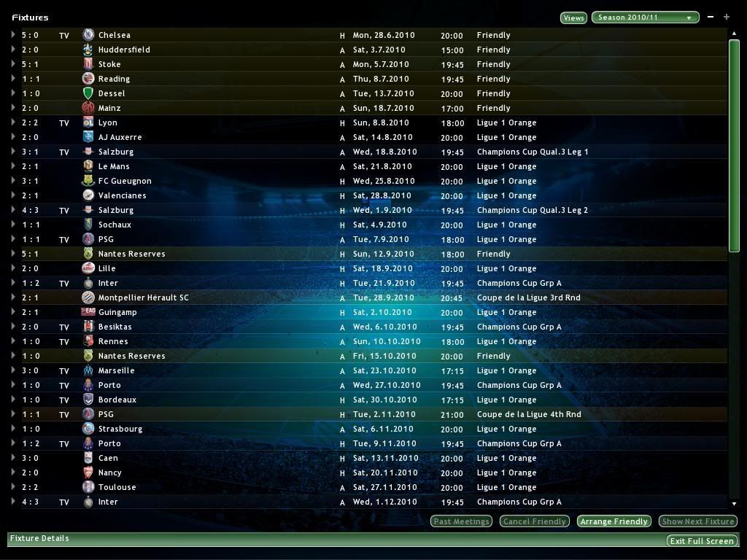This screenshot has height=560, width=747.
Task: Expand the Inter fixture dated 1.12.2010
Action: point(13,502)
